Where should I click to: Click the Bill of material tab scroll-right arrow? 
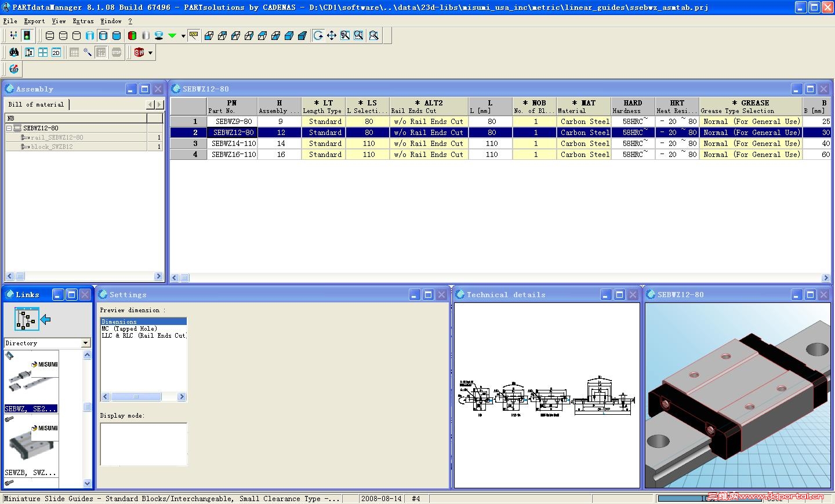point(159,104)
